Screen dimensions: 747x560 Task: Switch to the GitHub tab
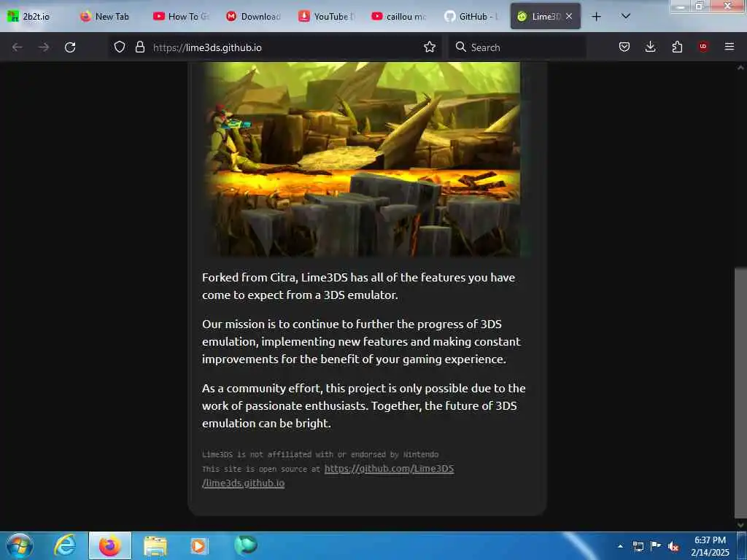pos(472,17)
